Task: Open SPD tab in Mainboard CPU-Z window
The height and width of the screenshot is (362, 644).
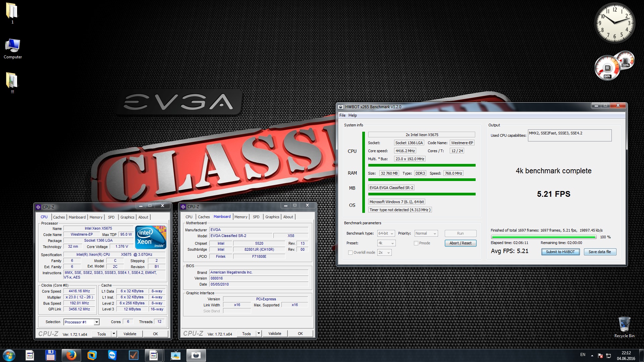Action: coord(256,217)
